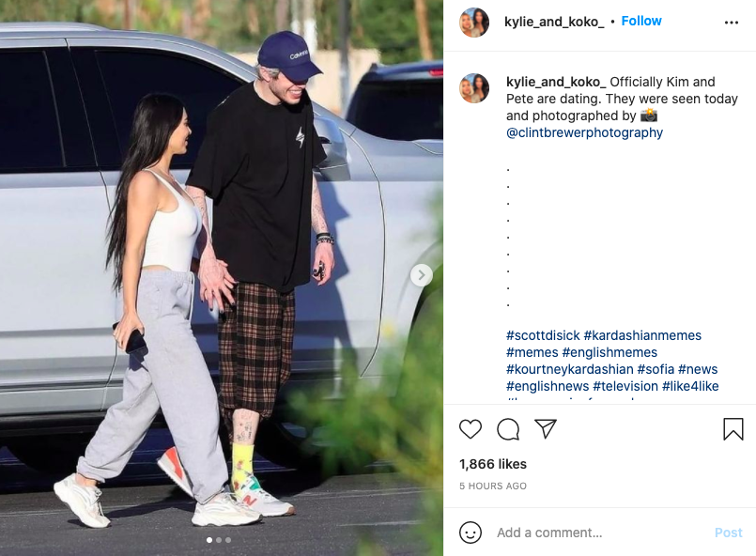The height and width of the screenshot is (556, 756).
Task: View the 1,866 likes list
Action: pyautogui.click(x=493, y=464)
